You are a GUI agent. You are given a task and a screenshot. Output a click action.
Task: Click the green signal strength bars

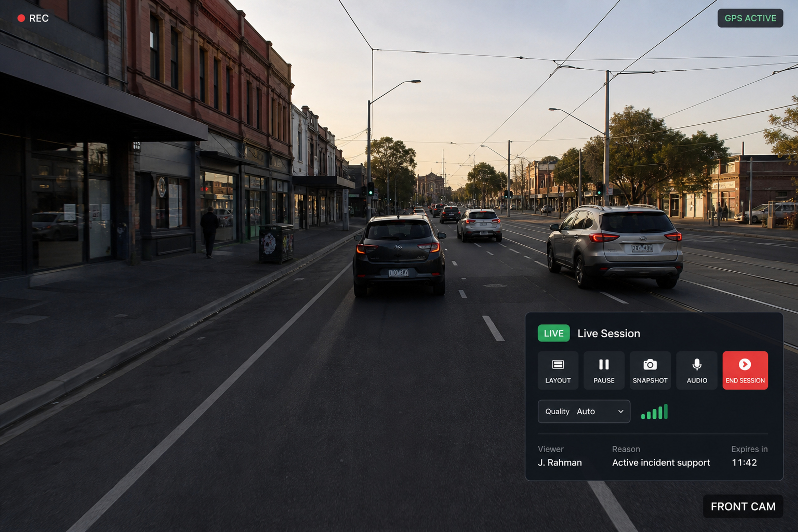(x=654, y=411)
